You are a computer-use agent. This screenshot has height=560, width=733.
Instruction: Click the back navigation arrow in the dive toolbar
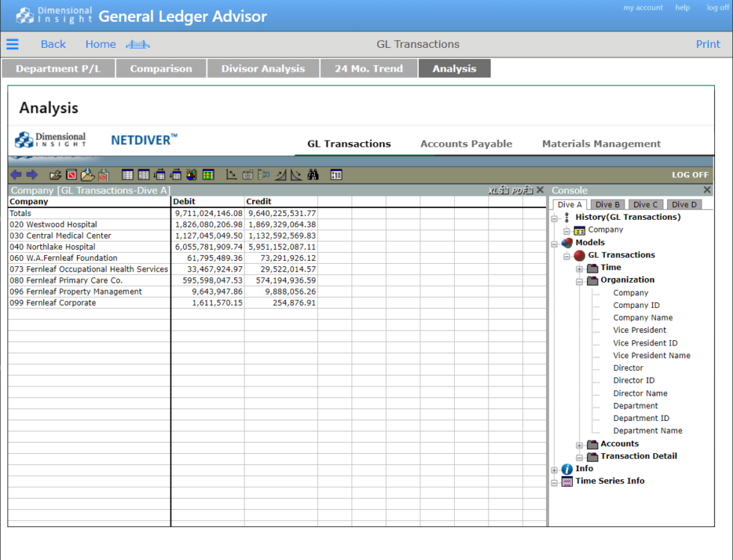click(x=14, y=174)
